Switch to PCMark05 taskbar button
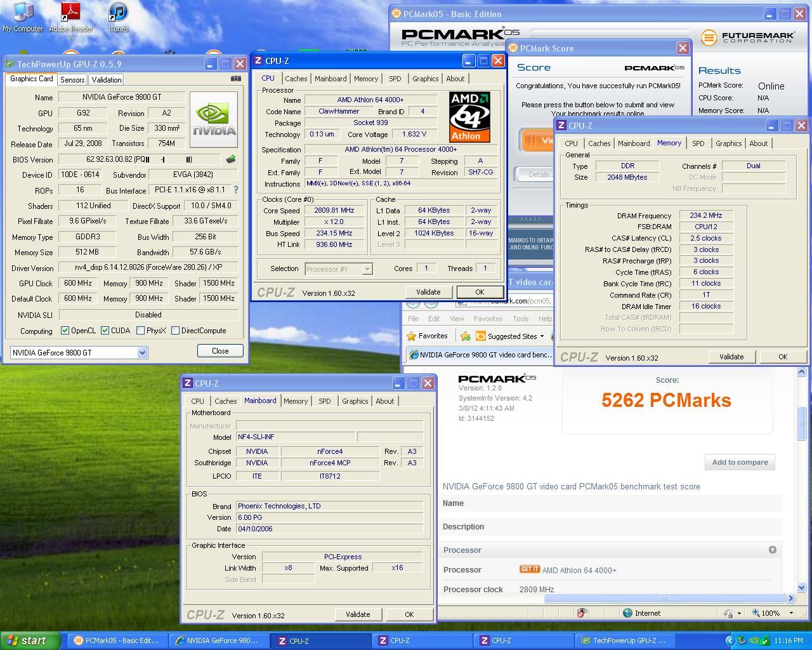Screen dimensions: 812x650 117,640
